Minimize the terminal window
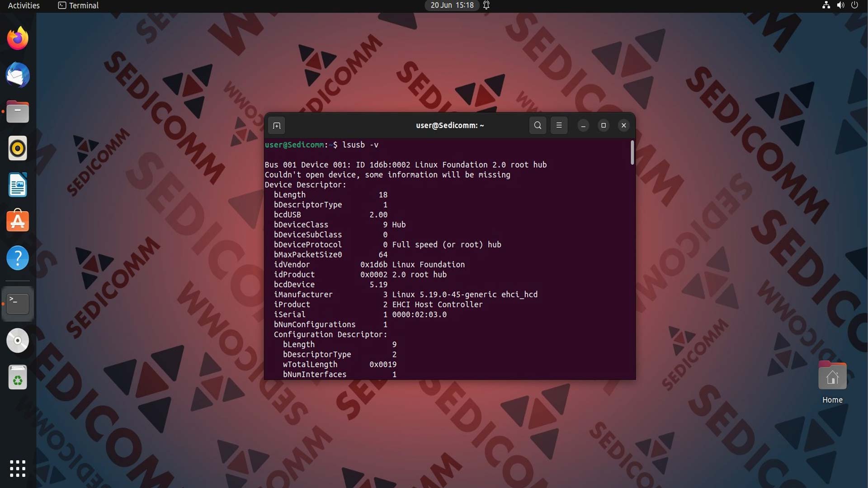Image resolution: width=868 pixels, height=488 pixels. 583,126
